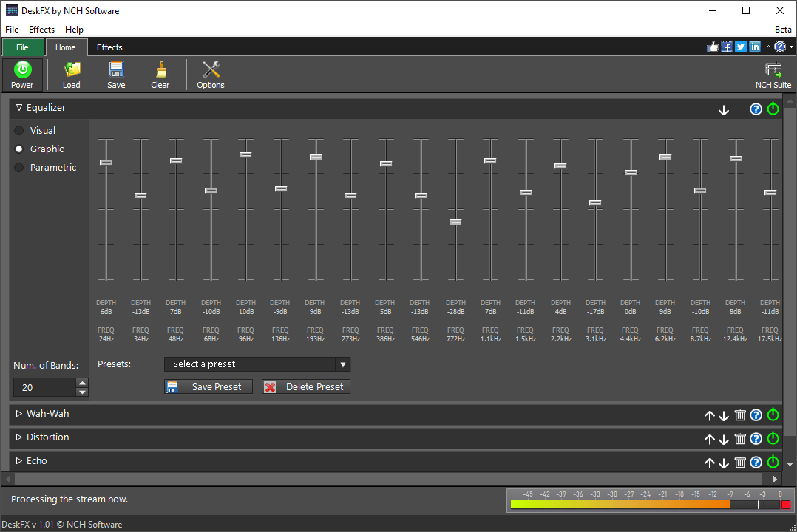Click the 24Hz band depth slider
This screenshot has width=797, height=532.
pyautogui.click(x=106, y=161)
